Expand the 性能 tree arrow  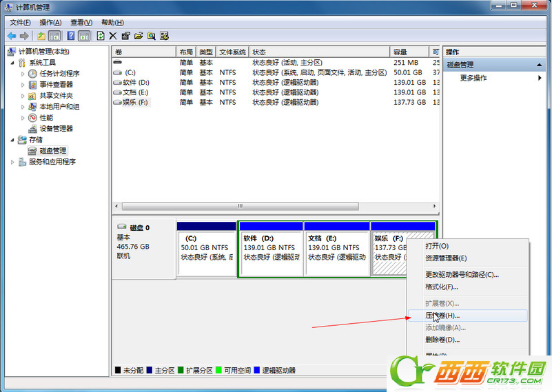(23, 118)
